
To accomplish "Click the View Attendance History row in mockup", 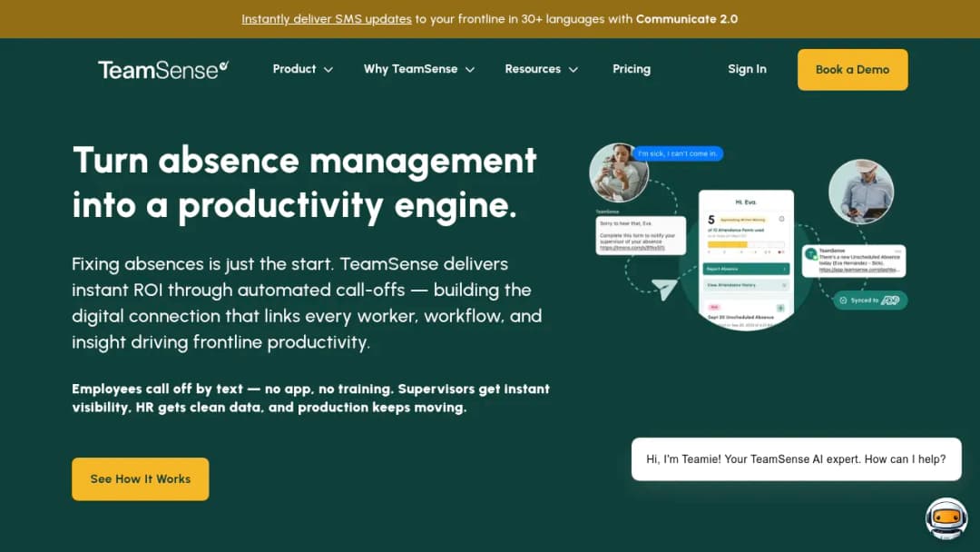I will [746, 285].
